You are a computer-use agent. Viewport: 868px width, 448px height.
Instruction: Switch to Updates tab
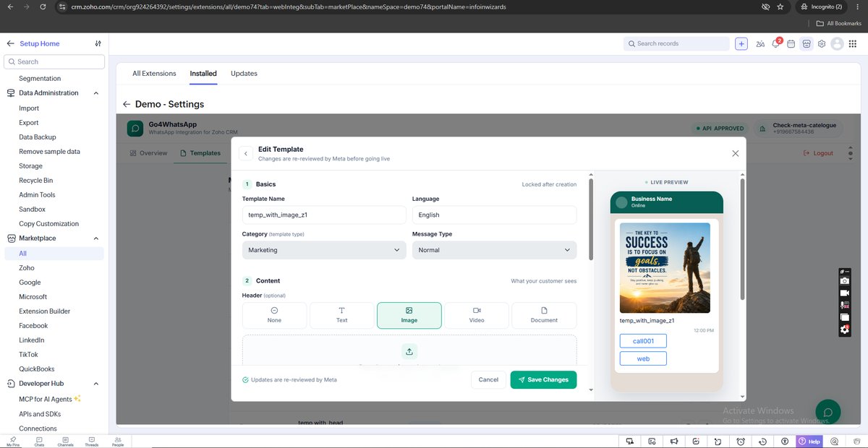[244, 73]
